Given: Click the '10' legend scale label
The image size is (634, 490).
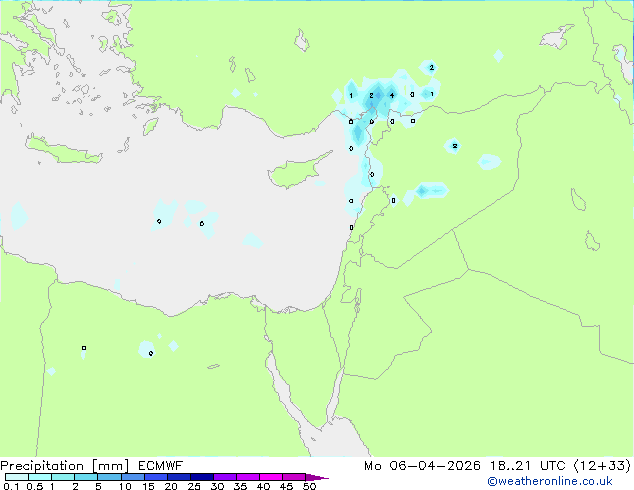Looking at the screenshot, I should coord(125,486).
